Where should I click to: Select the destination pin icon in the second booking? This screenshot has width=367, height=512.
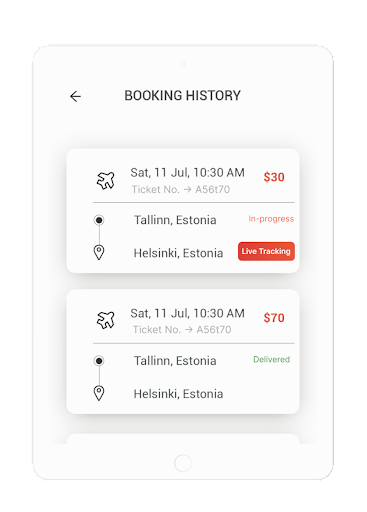99,393
